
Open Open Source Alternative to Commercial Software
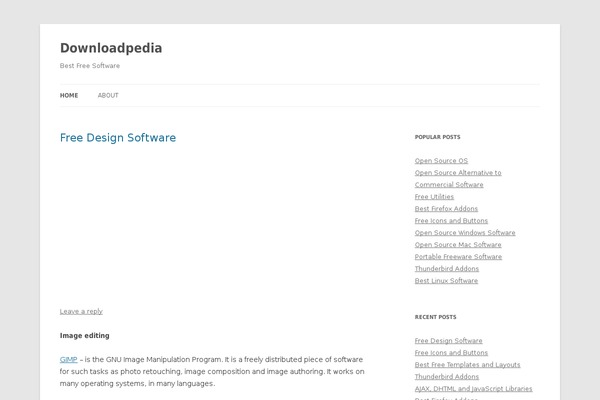[458, 178]
